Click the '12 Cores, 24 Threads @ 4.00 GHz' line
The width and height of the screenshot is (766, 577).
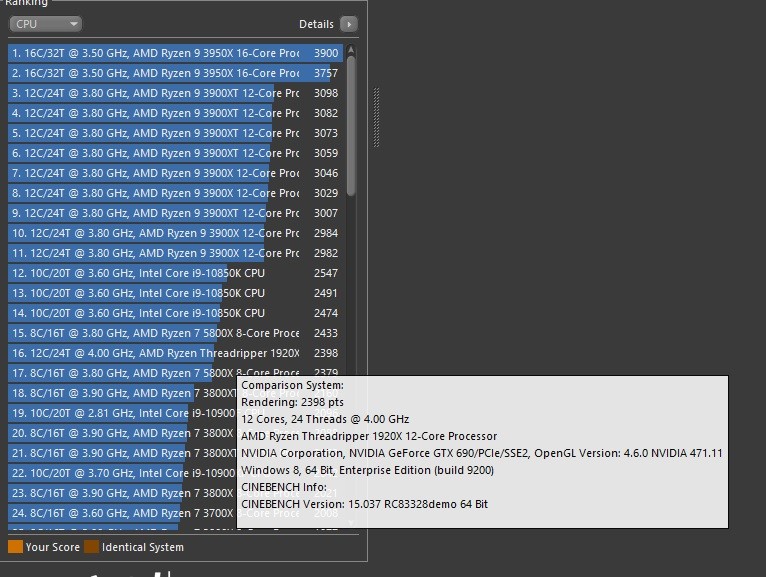325,420
